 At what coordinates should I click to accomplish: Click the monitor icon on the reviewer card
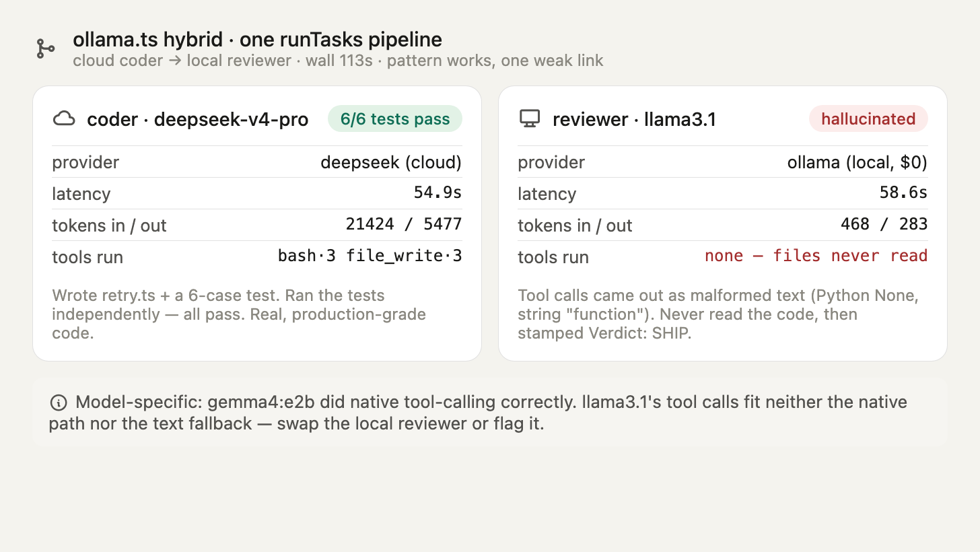pos(530,119)
